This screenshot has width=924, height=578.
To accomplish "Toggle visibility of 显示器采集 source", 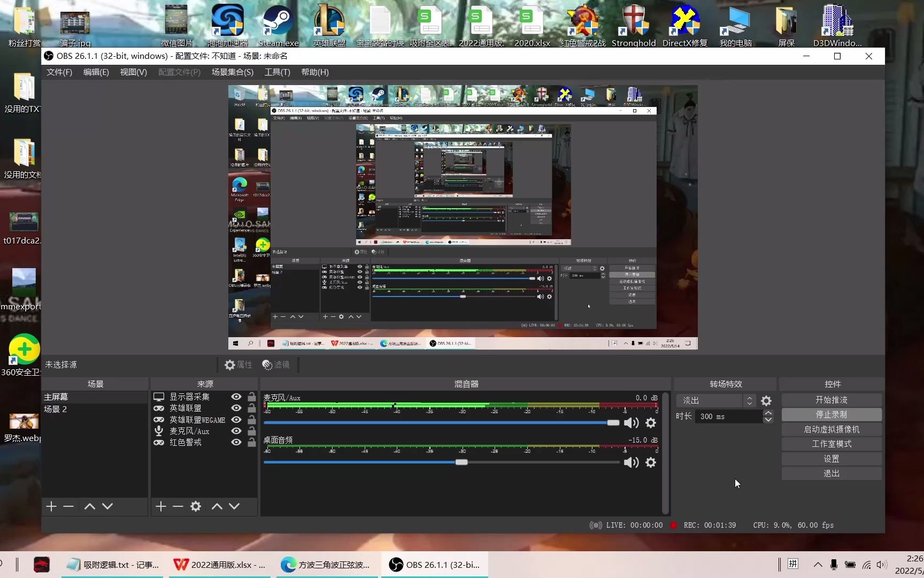I will tap(236, 397).
